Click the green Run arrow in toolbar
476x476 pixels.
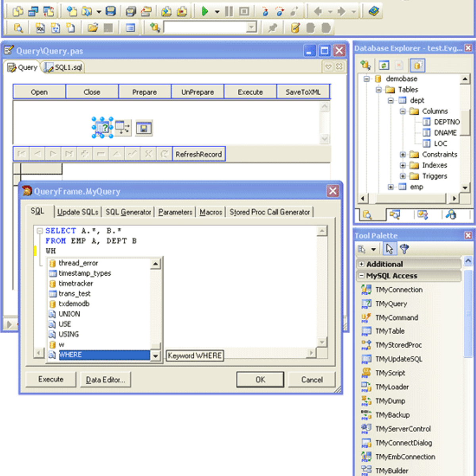pos(205,11)
